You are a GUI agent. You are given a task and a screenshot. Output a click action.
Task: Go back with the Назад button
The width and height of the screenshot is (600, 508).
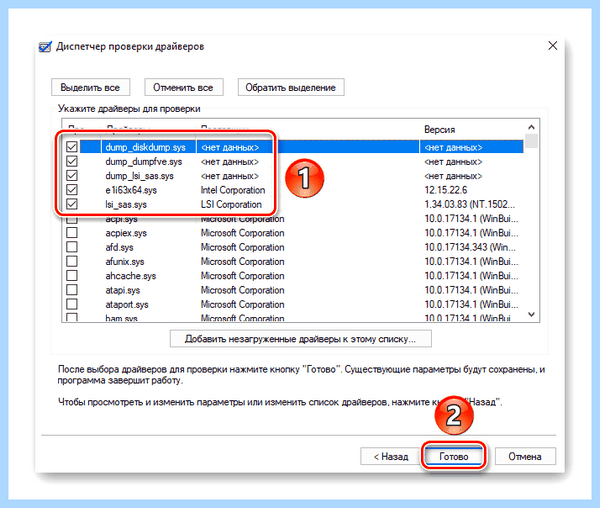(391, 456)
